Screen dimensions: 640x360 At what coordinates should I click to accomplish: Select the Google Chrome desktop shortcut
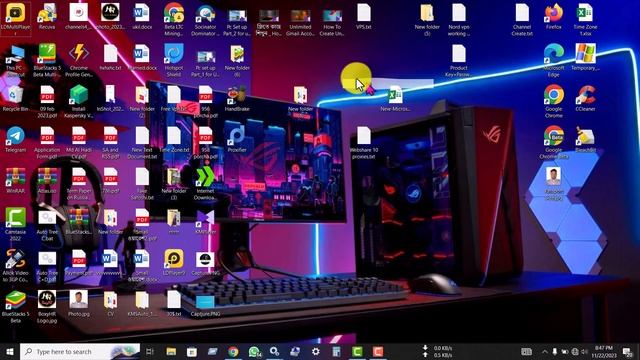click(554, 101)
